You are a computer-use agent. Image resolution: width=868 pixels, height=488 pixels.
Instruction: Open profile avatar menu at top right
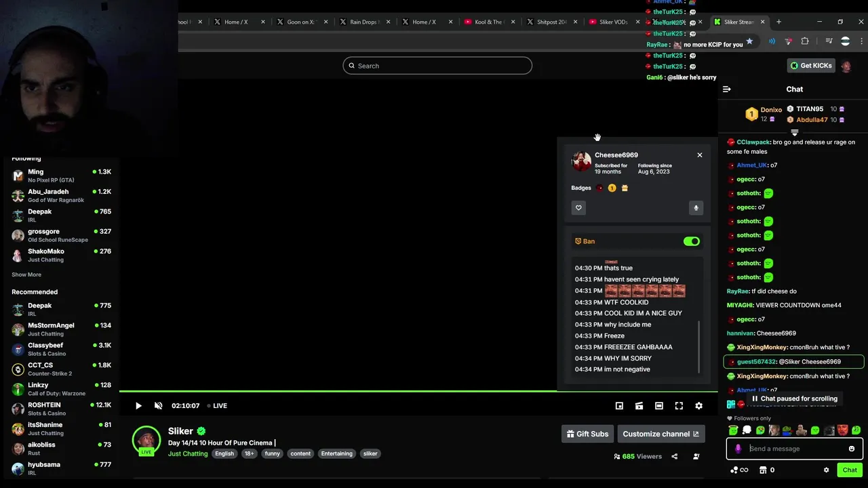(x=846, y=66)
